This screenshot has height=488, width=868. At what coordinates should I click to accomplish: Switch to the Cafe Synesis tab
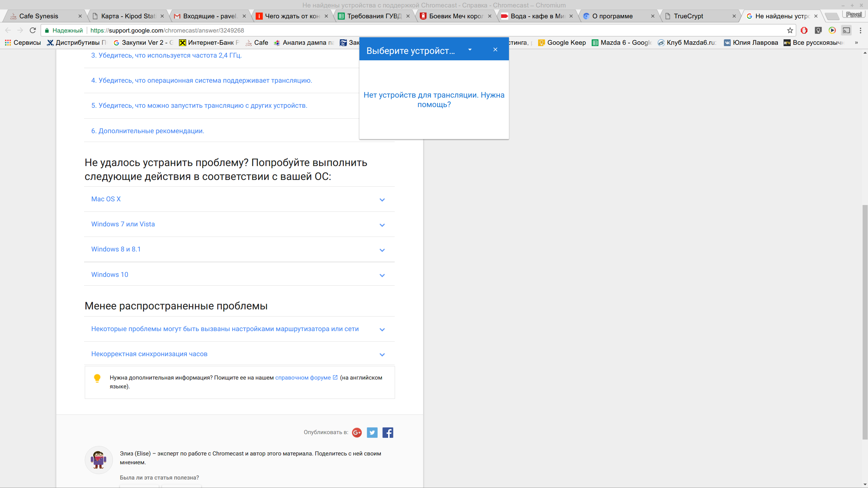tap(44, 16)
